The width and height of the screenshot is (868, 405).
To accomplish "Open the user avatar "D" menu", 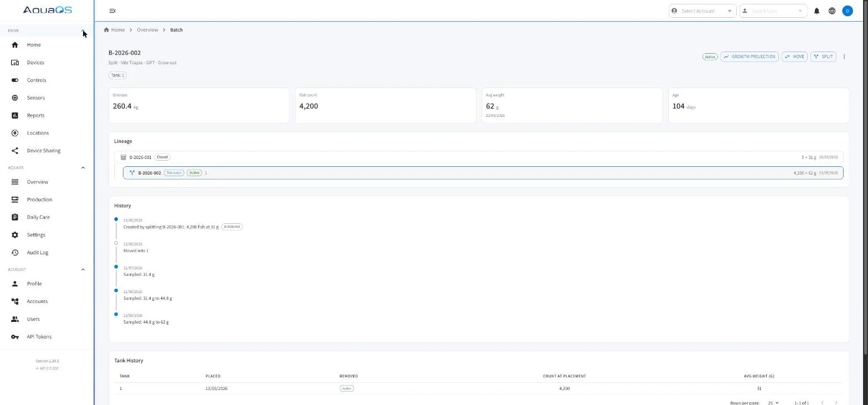I will (847, 11).
